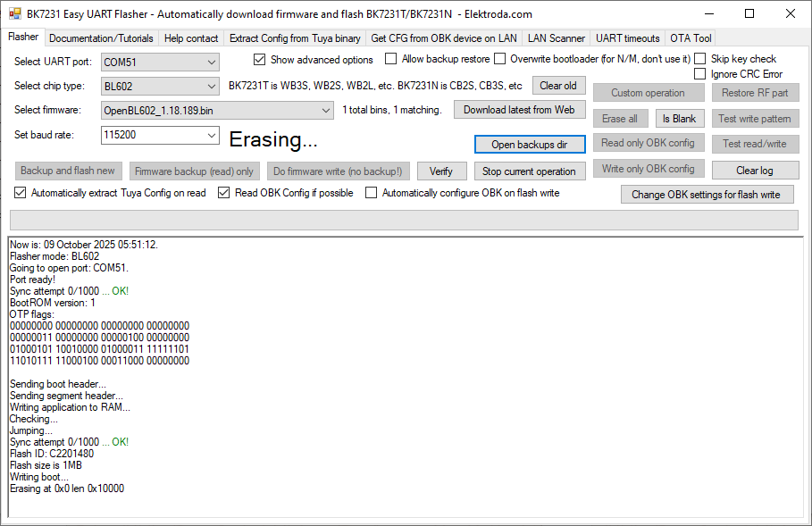The height and width of the screenshot is (526, 812).
Task: Click Do firmware write (no backup!) button
Action: 338,171
